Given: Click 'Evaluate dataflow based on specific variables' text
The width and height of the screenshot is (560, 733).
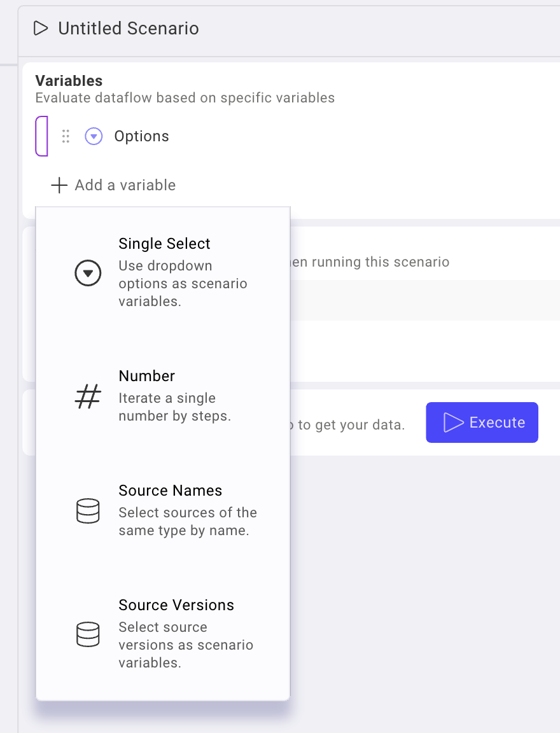Looking at the screenshot, I should point(185,98).
